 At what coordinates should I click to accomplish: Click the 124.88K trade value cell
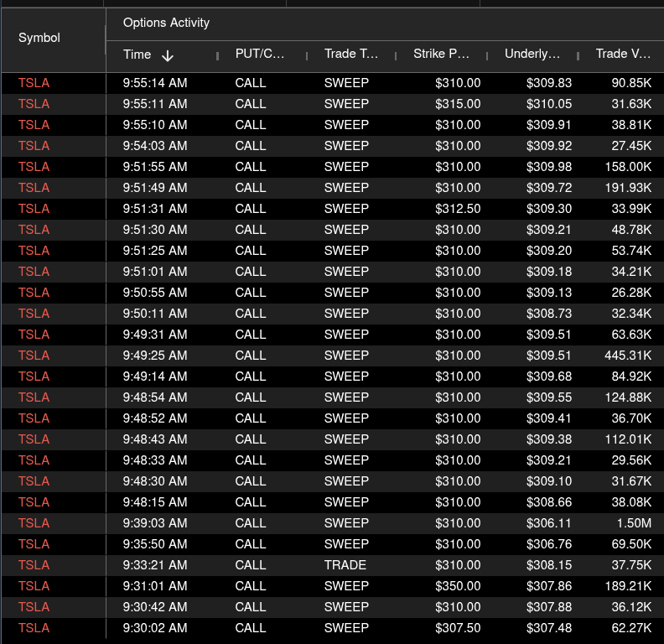(628, 397)
